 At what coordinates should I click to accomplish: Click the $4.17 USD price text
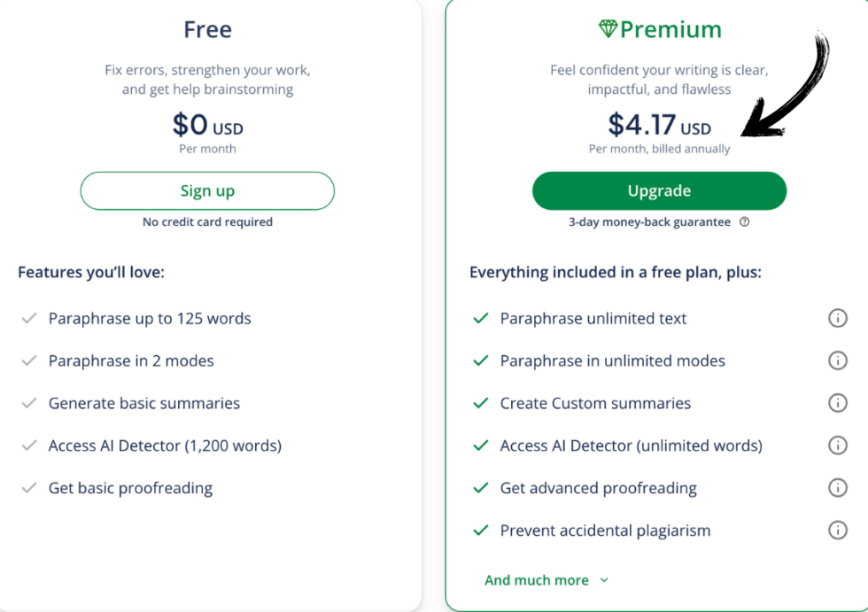659,126
